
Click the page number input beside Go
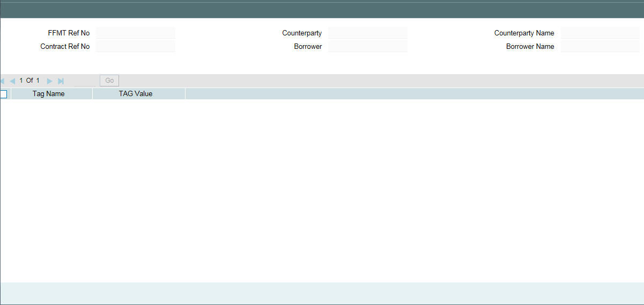coord(85,81)
